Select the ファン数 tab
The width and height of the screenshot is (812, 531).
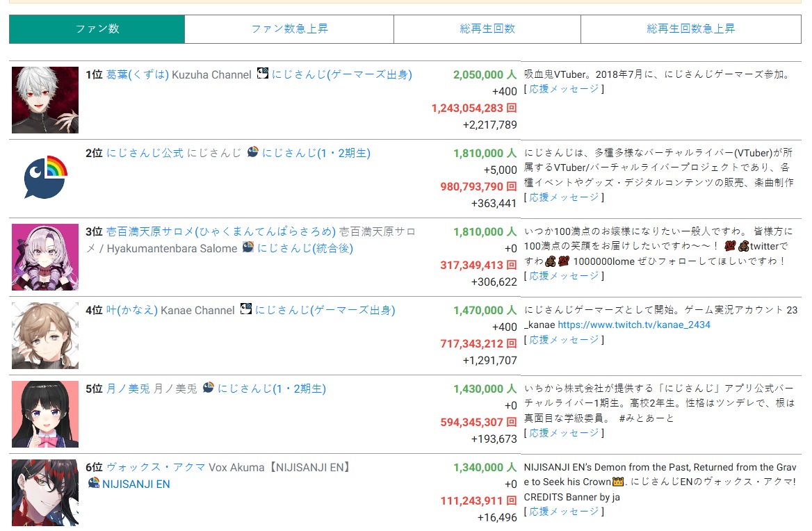tap(97, 29)
